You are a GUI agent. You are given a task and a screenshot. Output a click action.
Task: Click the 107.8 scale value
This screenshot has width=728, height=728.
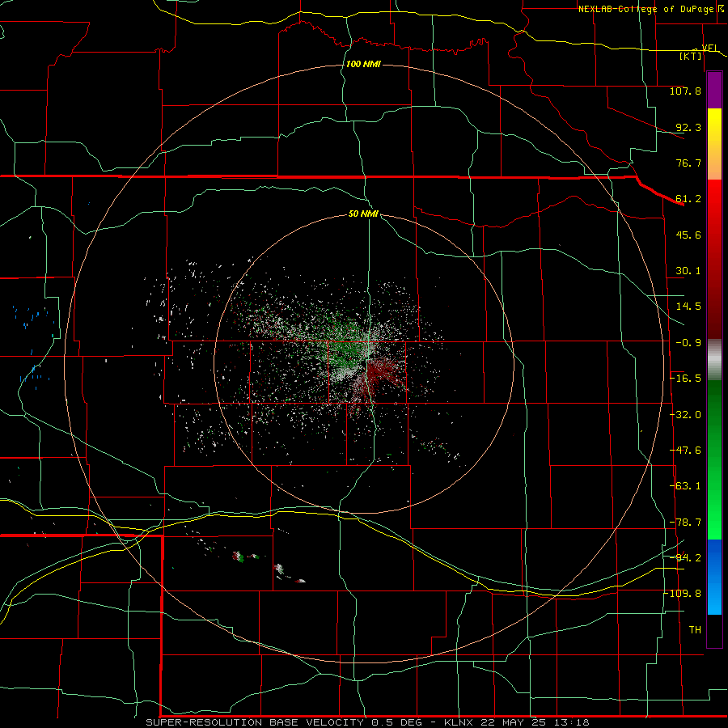click(x=685, y=91)
